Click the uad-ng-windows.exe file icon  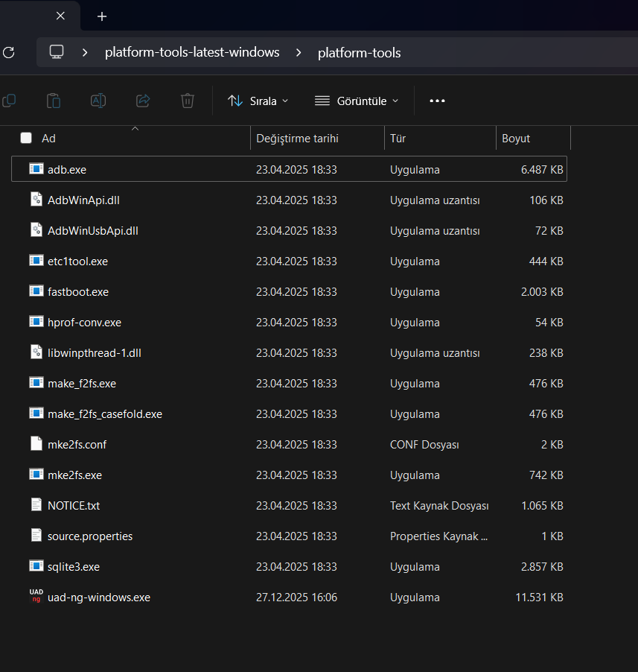pyautogui.click(x=36, y=597)
